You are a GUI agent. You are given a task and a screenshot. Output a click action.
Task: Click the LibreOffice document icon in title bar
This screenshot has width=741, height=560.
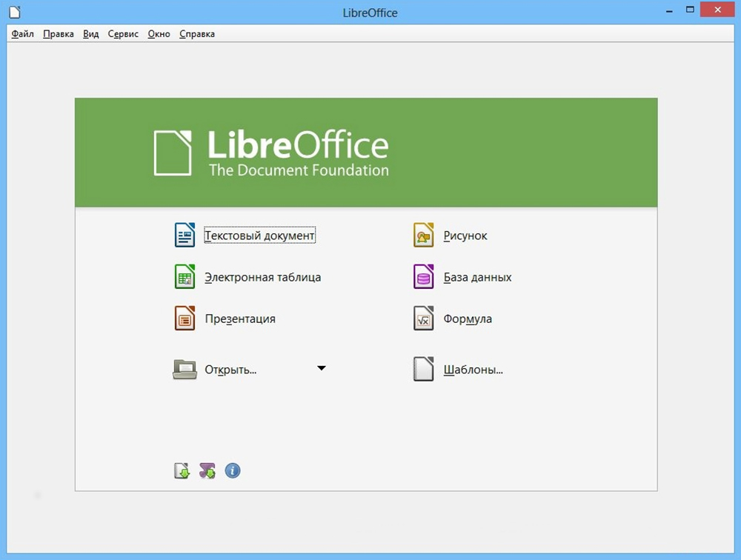tap(15, 11)
